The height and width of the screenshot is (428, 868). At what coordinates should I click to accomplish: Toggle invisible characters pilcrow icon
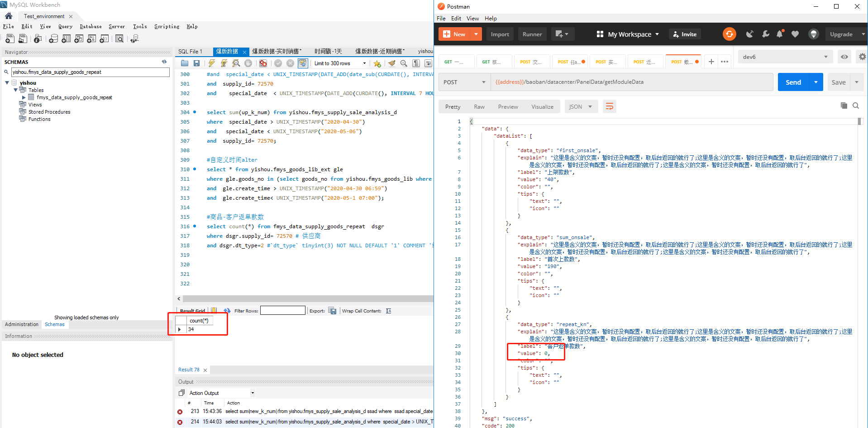pyautogui.click(x=416, y=63)
